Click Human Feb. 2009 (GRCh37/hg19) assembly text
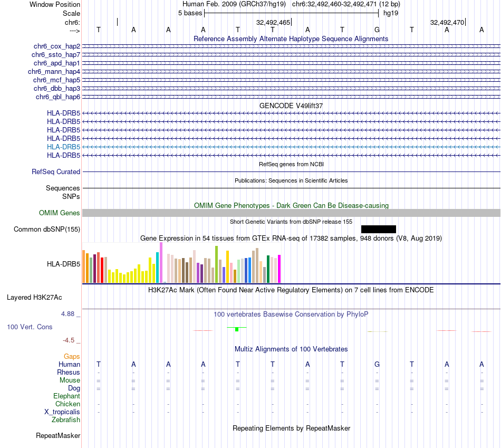Viewport: 501px width, 448px height. coord(234,4)
